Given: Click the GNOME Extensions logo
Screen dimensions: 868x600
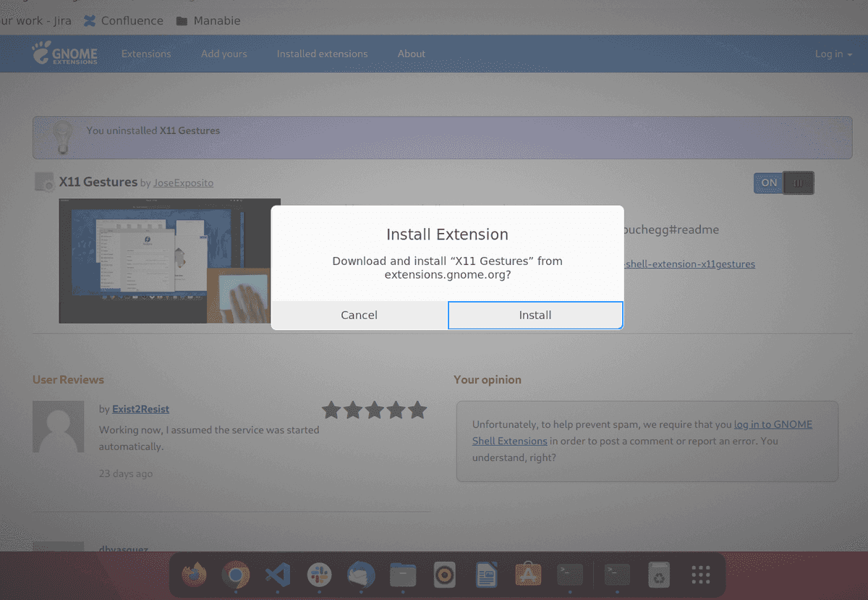Looking at the screenshot, I should (64, 54).
